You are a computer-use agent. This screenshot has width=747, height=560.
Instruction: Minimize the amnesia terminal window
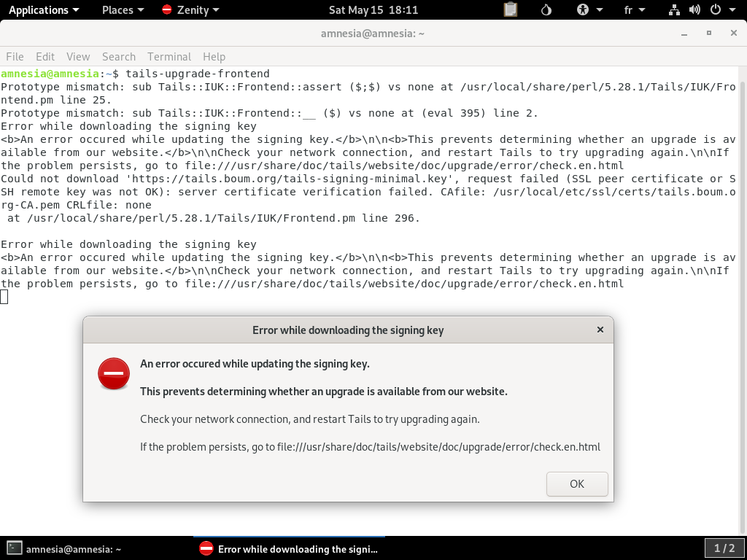tap(684, 34)
